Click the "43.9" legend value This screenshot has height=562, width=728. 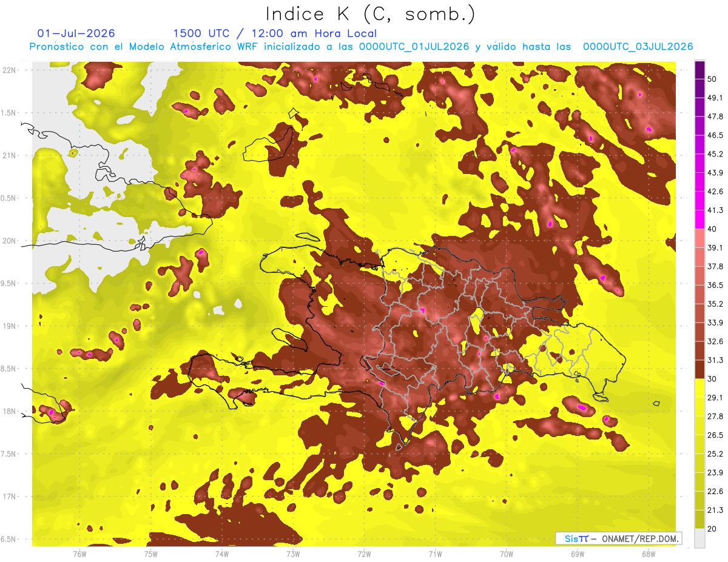click(x=715, y=173)
